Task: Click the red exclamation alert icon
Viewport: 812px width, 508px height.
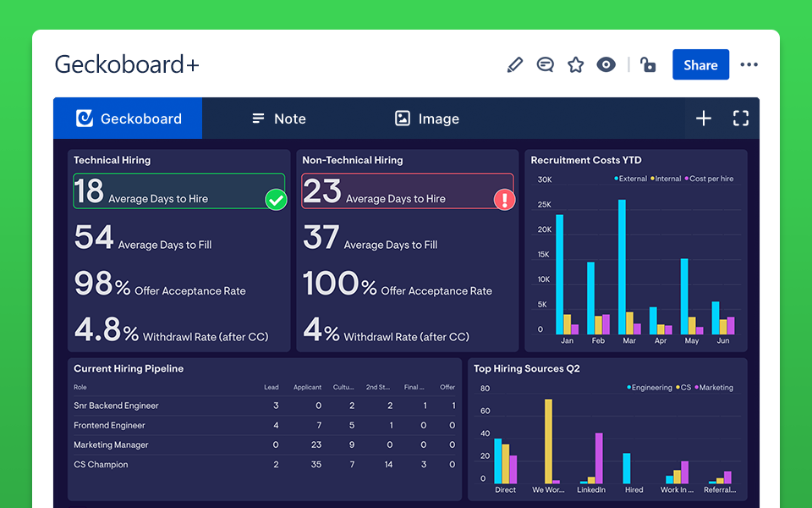Action: pyautogui.click(x=504, y=200)
